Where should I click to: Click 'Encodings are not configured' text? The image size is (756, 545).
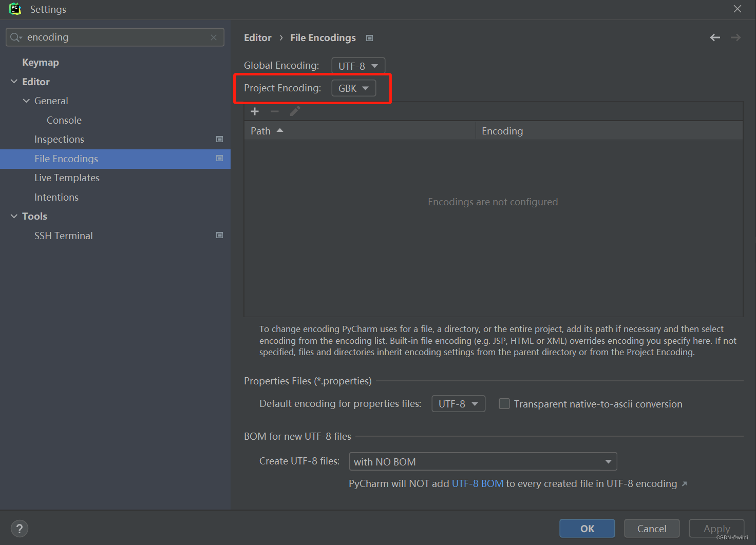[x=493, y=202]
